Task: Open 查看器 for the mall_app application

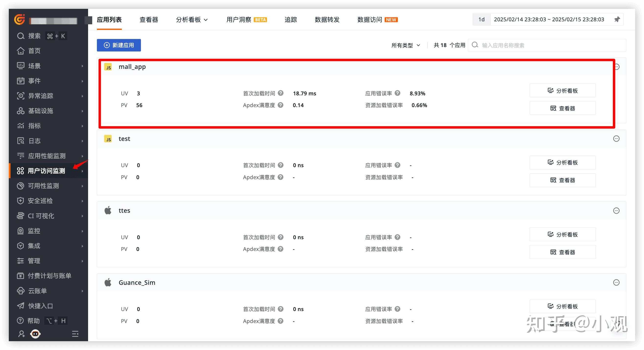Action: 563,108
